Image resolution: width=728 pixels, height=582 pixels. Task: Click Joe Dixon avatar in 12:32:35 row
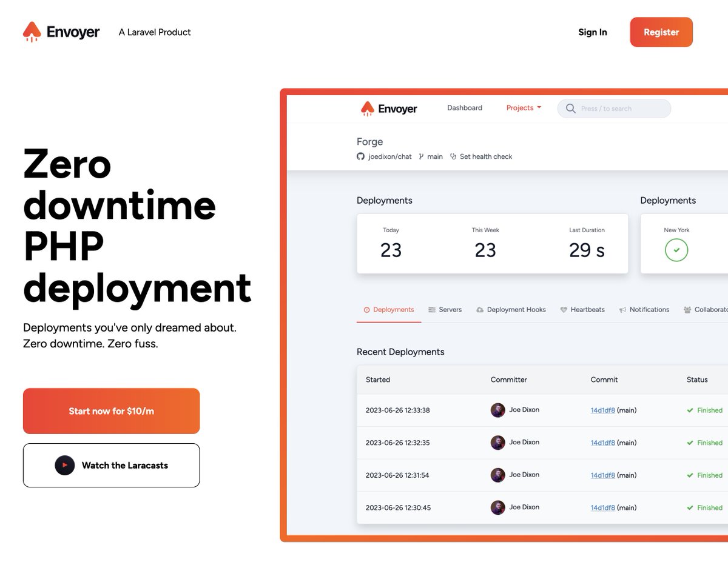coord(498,443)
